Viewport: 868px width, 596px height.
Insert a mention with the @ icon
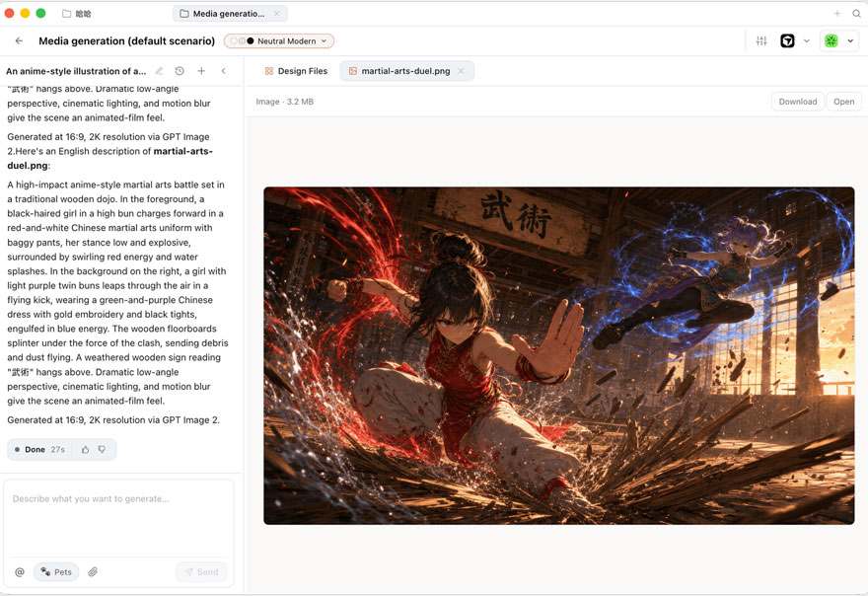pos(20,572)
